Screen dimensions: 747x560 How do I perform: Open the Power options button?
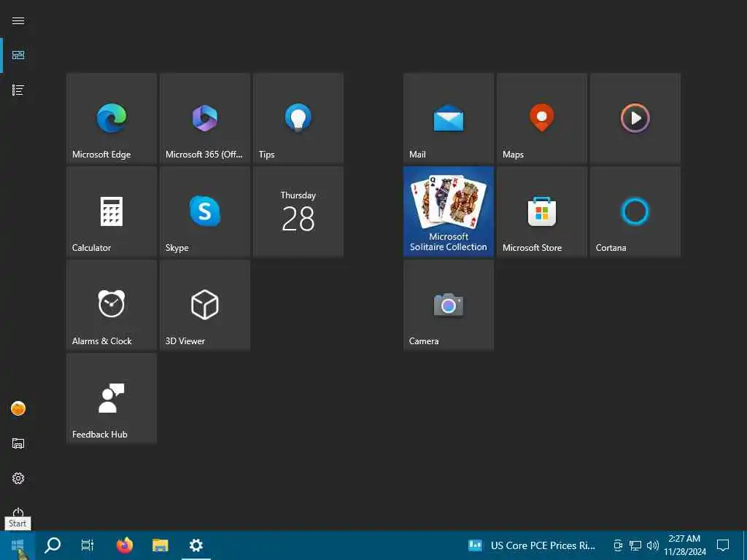tap(18, 513)
